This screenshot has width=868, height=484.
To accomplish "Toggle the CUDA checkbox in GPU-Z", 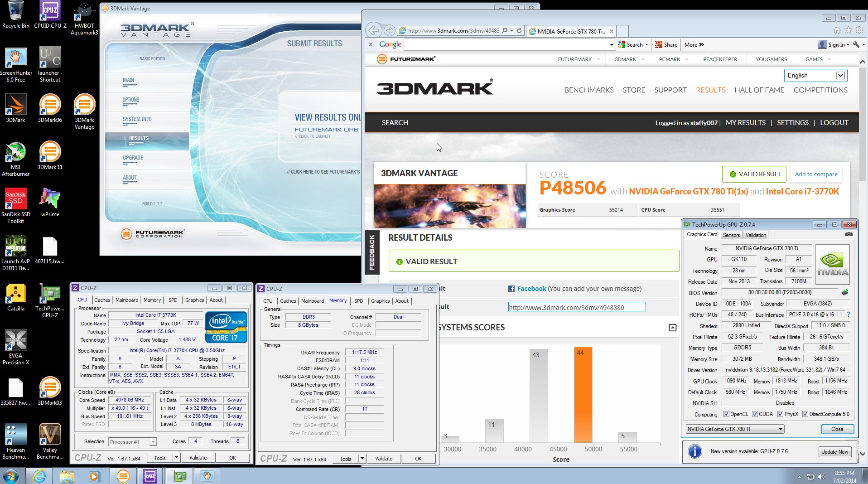I will coord(755,414).
